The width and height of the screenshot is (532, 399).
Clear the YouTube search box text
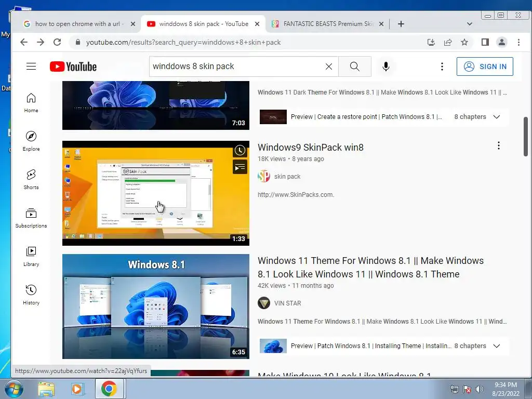click(329, 66)
